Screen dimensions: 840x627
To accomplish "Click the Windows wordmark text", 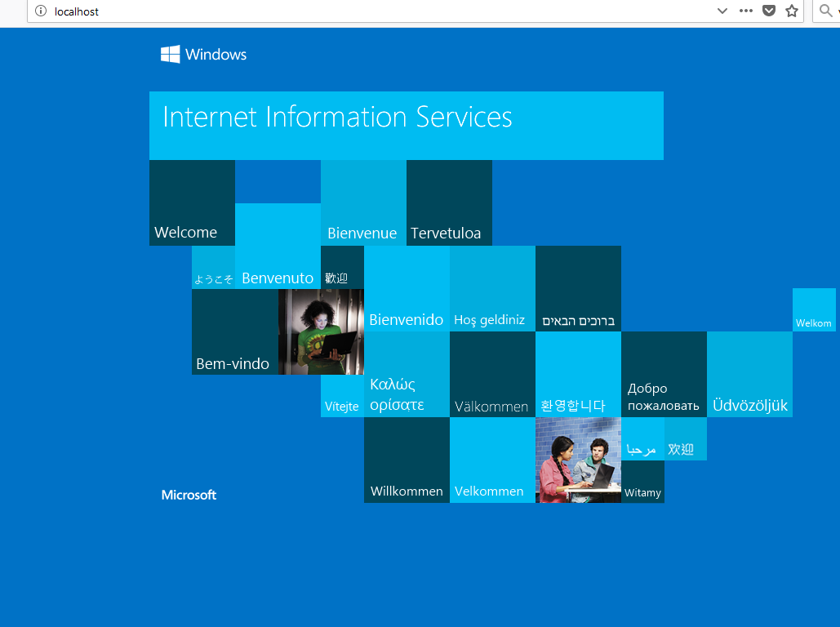I will tap(216, 54).
